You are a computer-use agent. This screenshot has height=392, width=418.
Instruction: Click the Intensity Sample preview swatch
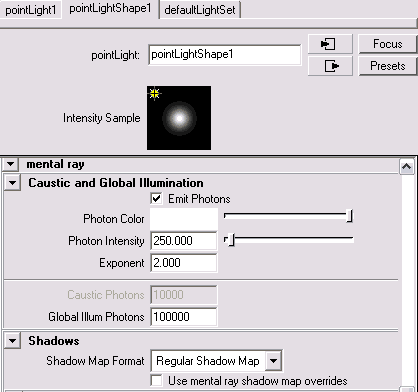click(x=179, y=118)
